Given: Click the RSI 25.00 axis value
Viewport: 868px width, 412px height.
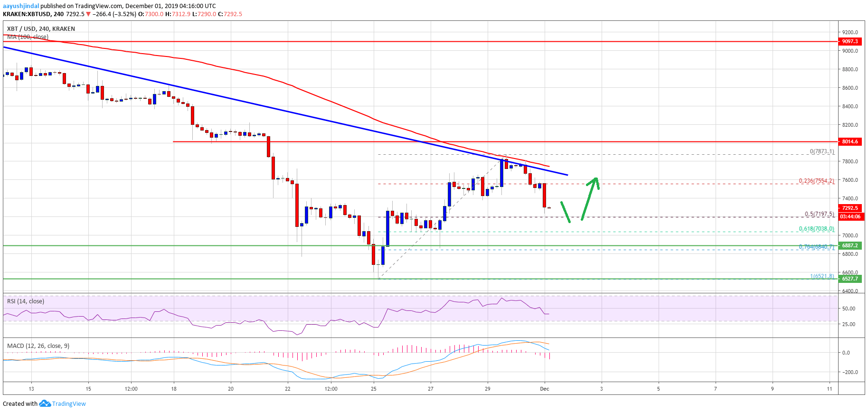Looking at the screenshot, I should pyautogui.click(x=849, y=324).
